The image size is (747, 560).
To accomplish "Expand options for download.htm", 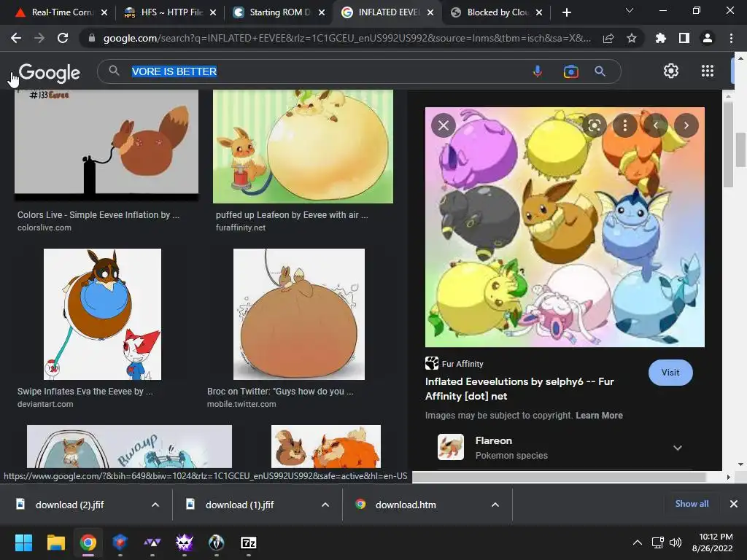I will click(495, 505).
